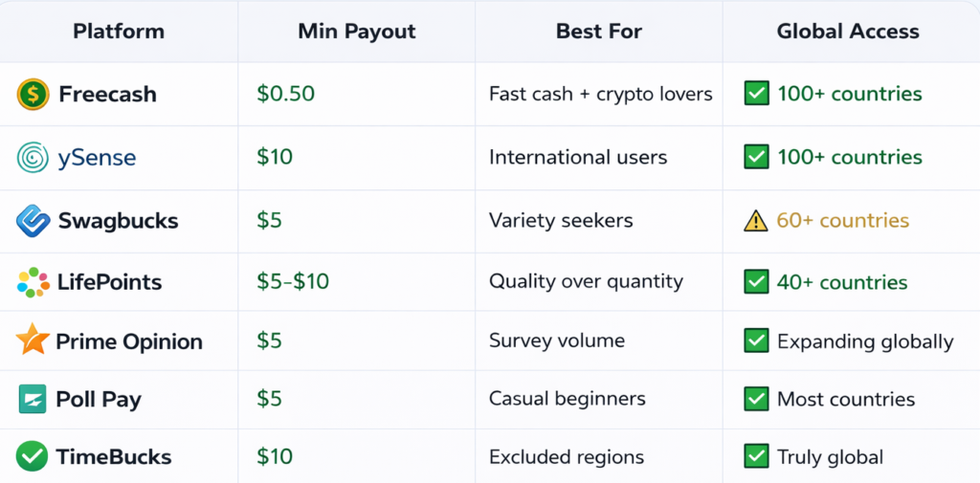Click the green checkbox beside Expanding globally
The height and width of the screenshot is (483, 980).
[x=756, y=340]
